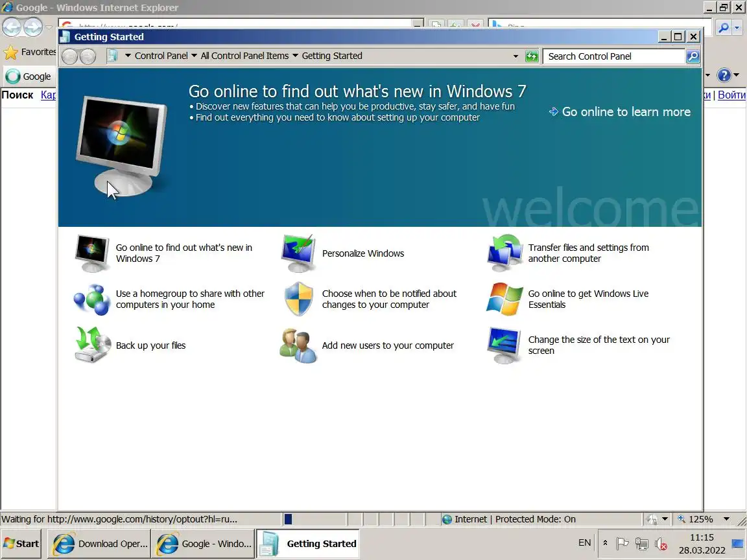Click the refresh button in Getting Started address bar
Viewport: 747px width, 560px height.
click(x=532, y=56)
